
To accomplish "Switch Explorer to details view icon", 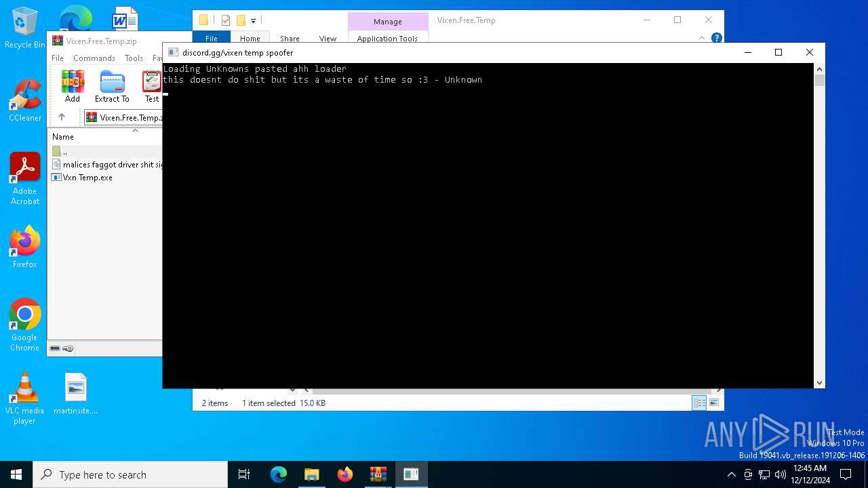I will pos(699,403).
